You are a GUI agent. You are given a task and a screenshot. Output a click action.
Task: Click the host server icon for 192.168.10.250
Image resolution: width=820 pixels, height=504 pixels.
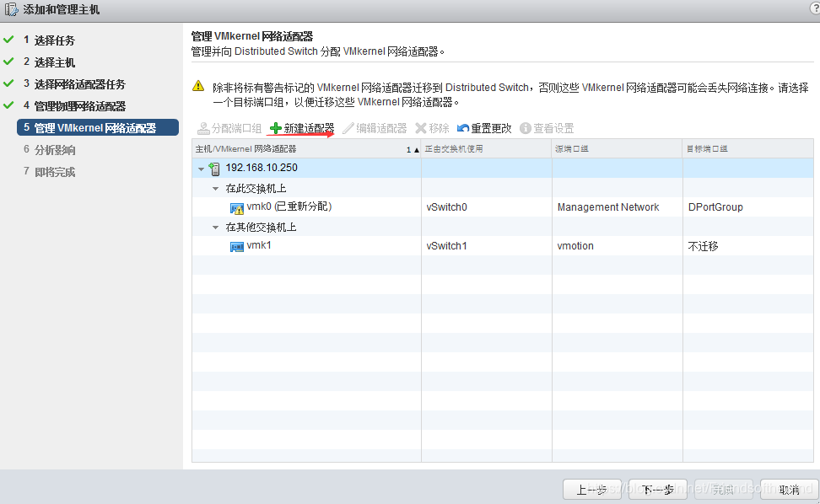coord(214,169)
